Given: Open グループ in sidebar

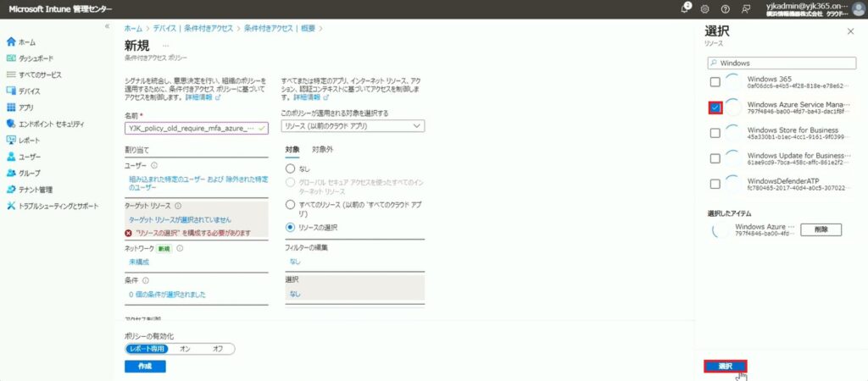Looking at the screenshot, I should tap(23, 173).
